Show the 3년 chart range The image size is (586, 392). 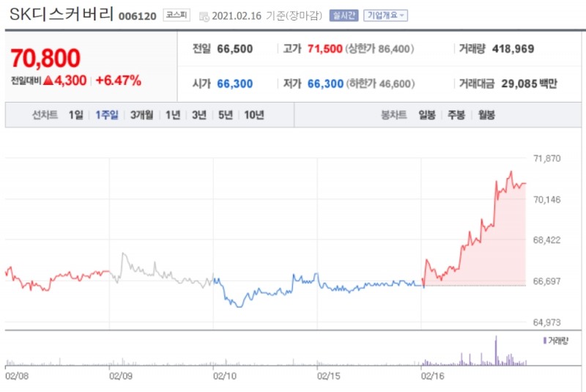click(199, 115)
